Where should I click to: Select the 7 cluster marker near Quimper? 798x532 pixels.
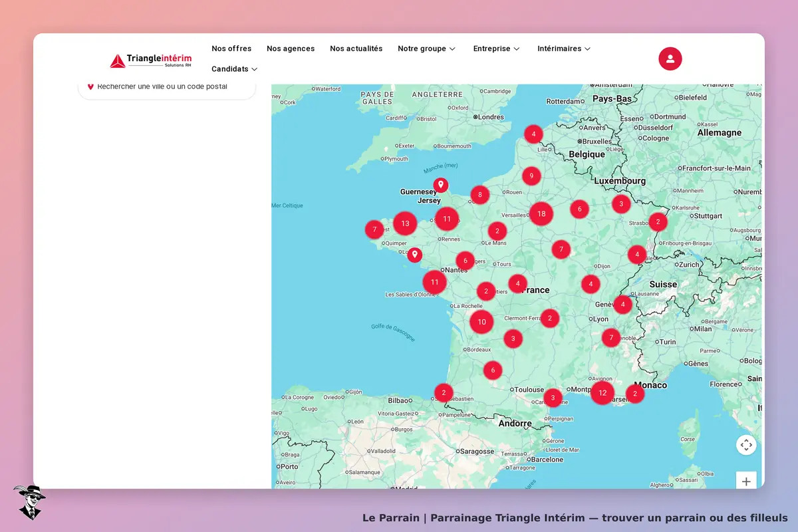coord(374,229)
